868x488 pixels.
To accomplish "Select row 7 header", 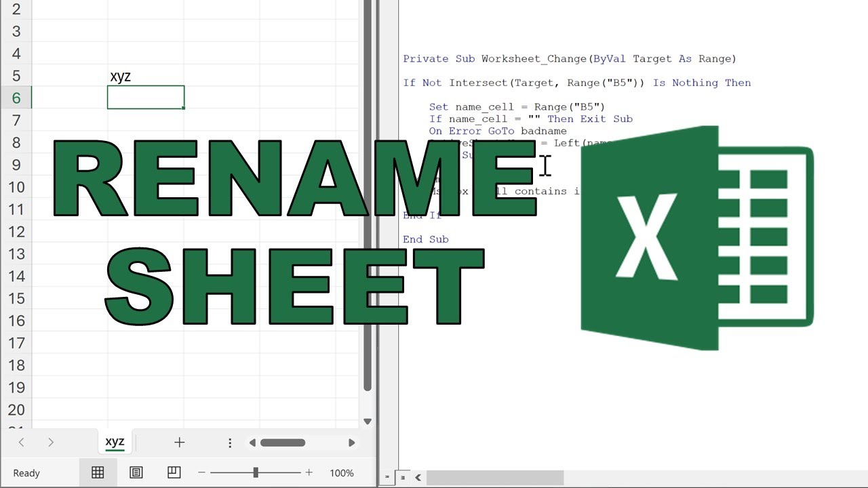I will coord(16,121).
